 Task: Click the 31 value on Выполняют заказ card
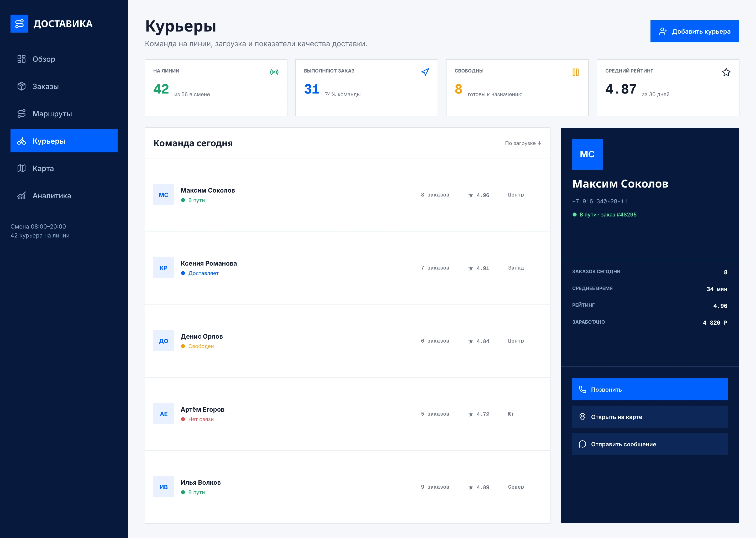click(x=312, y=89)
